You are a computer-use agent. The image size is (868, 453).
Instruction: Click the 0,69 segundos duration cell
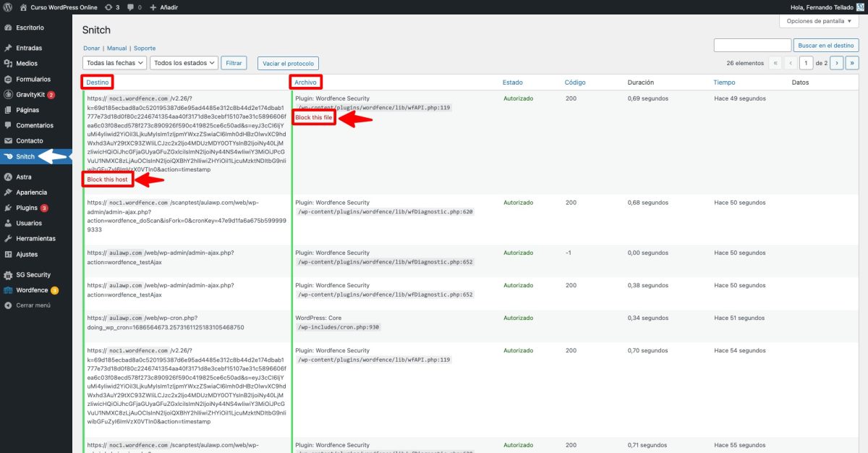click(x=648, y=98)
